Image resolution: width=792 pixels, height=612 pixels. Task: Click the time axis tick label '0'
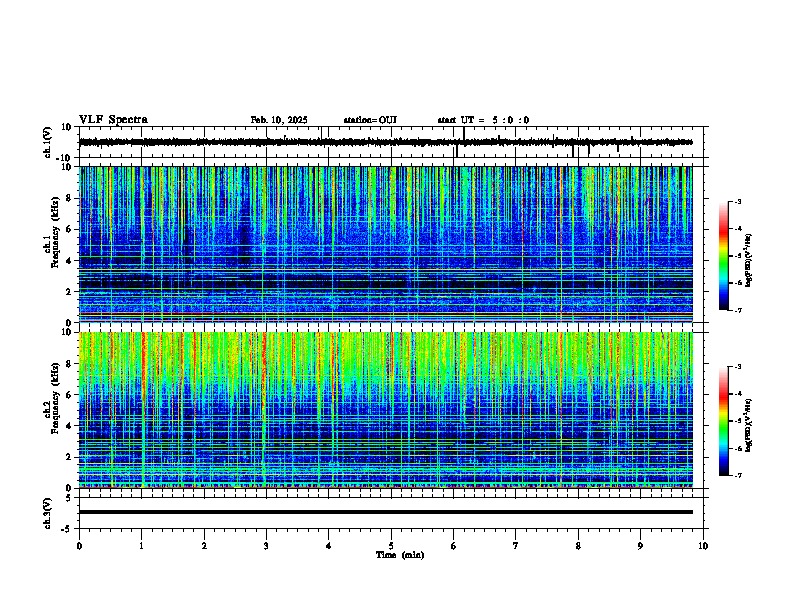79,546
